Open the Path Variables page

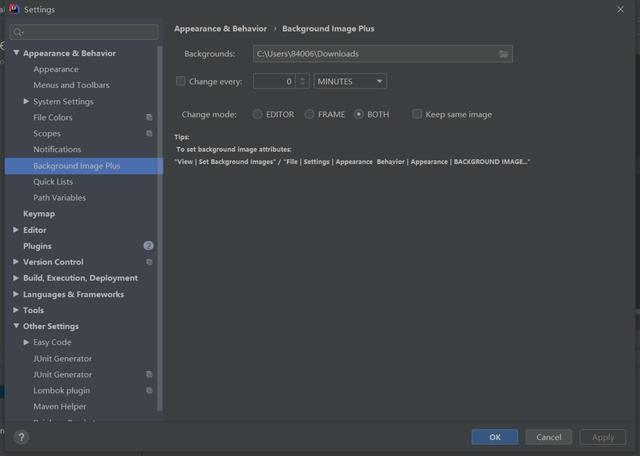[x=60, y=198]
